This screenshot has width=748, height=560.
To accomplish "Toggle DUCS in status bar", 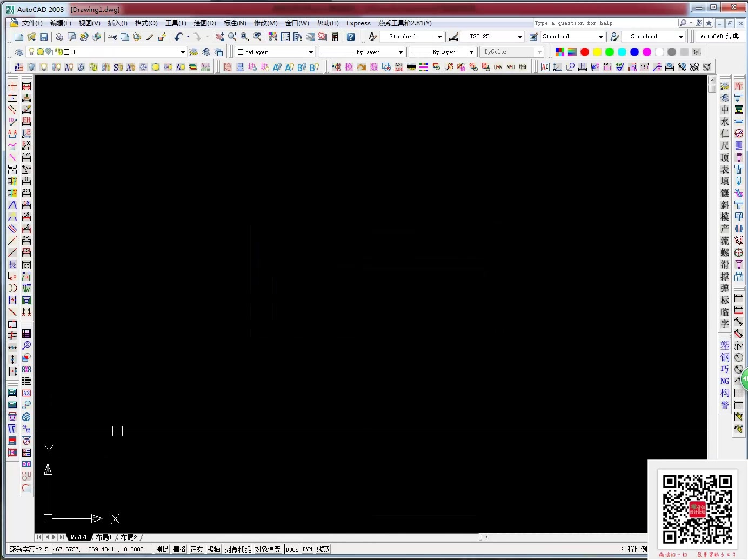I will point(292,549).
